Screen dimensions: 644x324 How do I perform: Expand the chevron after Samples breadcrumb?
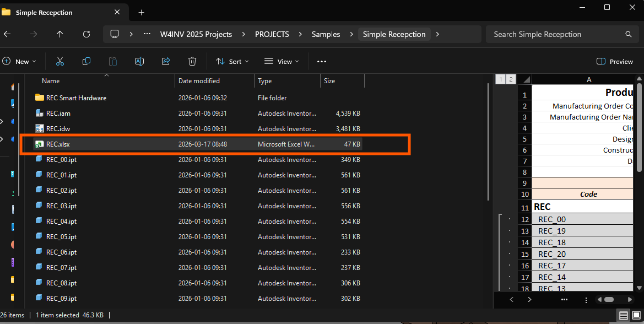pos(351,34)
